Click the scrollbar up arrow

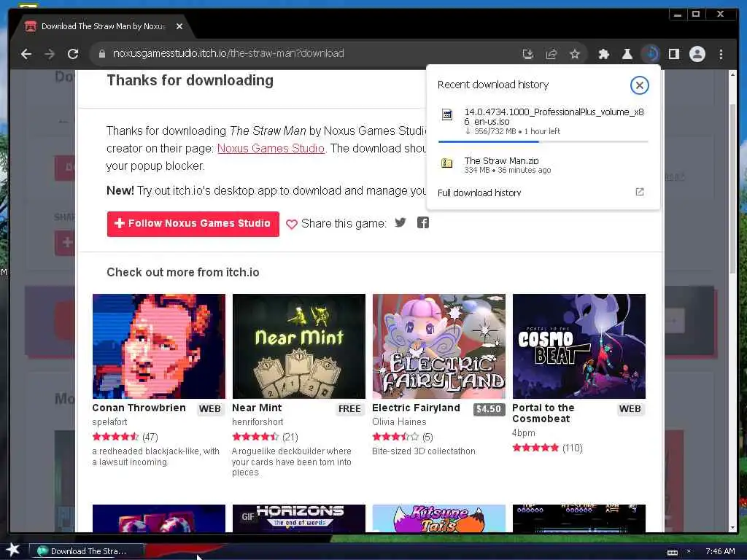click(x=732, y=75)
